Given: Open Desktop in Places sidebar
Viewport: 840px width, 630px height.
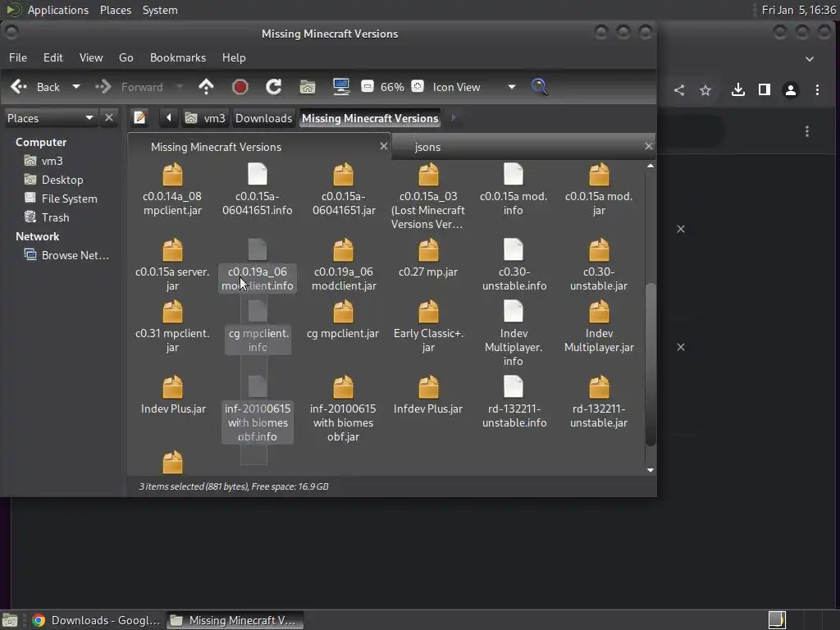Looking at the screenshot, I should tap(62, 180).
